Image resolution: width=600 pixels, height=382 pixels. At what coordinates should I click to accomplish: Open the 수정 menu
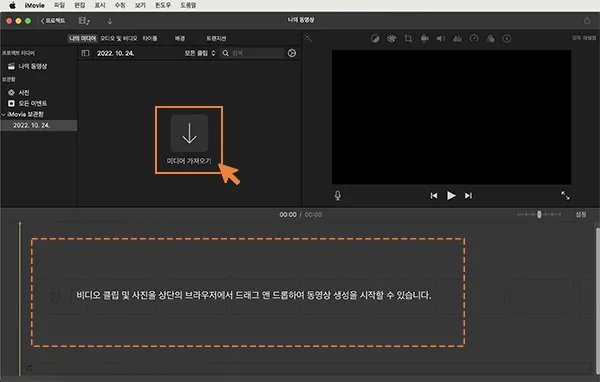click(x=120, y=5)
